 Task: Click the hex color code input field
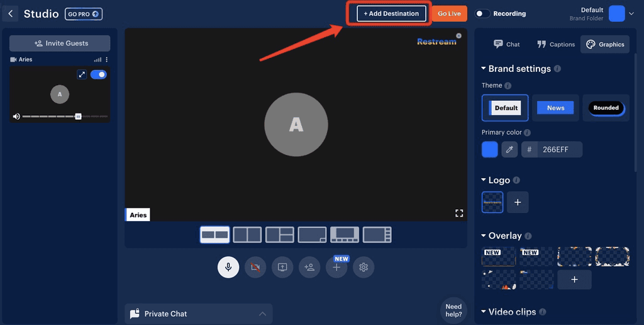click(x=557, y=149)
